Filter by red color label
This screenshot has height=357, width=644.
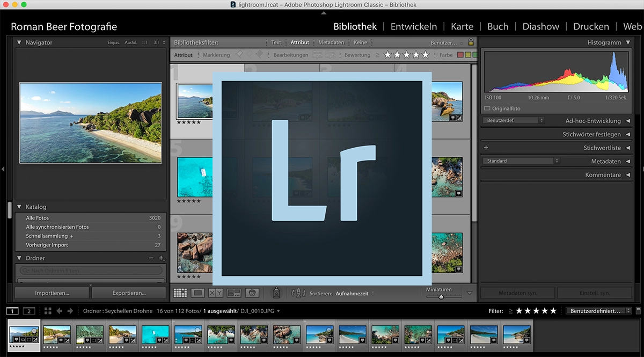click(460, 55)
